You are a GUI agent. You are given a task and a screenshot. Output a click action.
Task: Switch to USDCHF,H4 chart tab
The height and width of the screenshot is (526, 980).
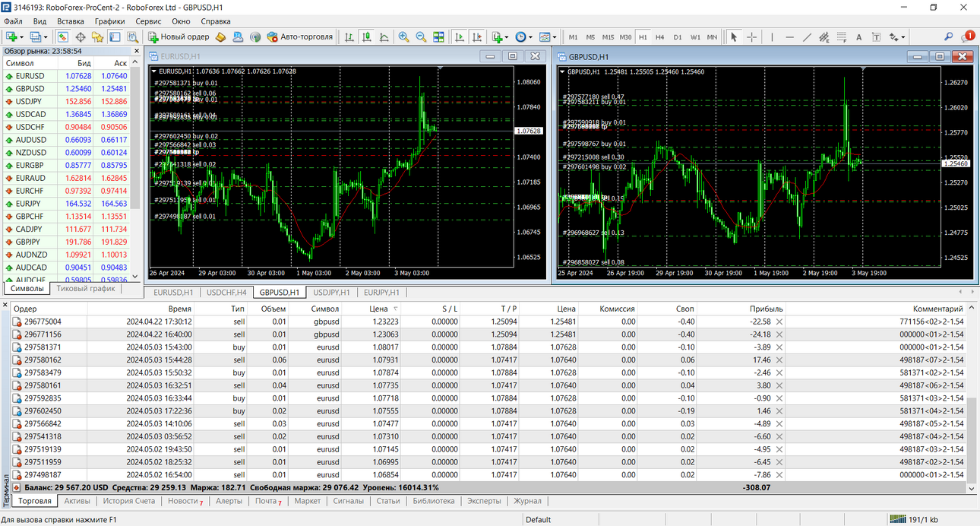click(226, 292)
